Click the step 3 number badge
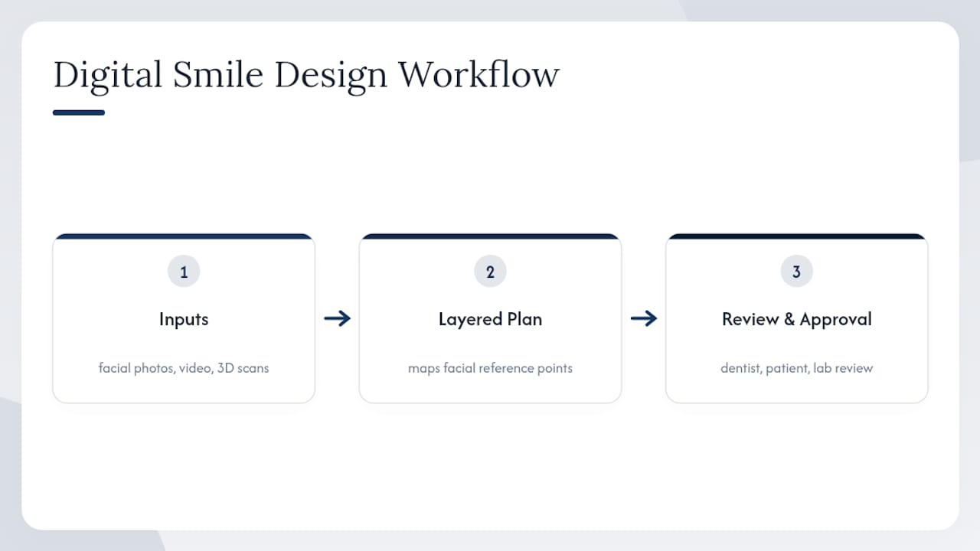 (x=796, y=271)
